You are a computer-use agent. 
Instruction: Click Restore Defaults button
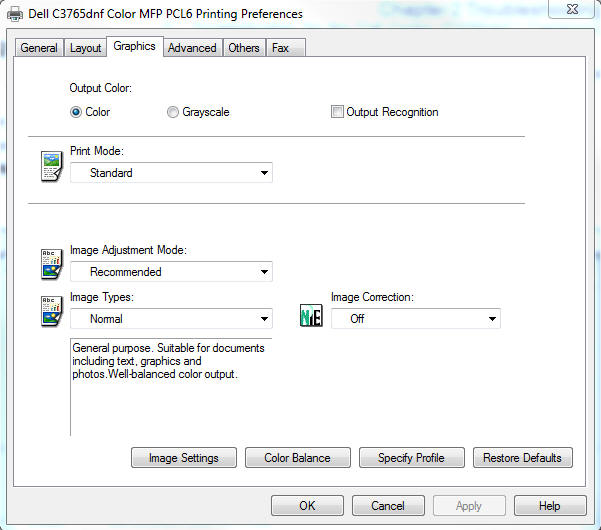click(522, 458)
